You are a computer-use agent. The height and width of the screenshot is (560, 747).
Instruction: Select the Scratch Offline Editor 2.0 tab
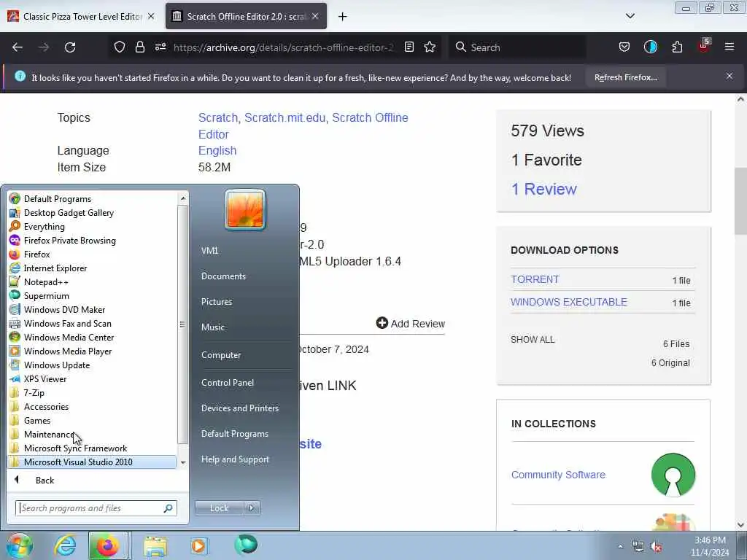coord(246,16)
